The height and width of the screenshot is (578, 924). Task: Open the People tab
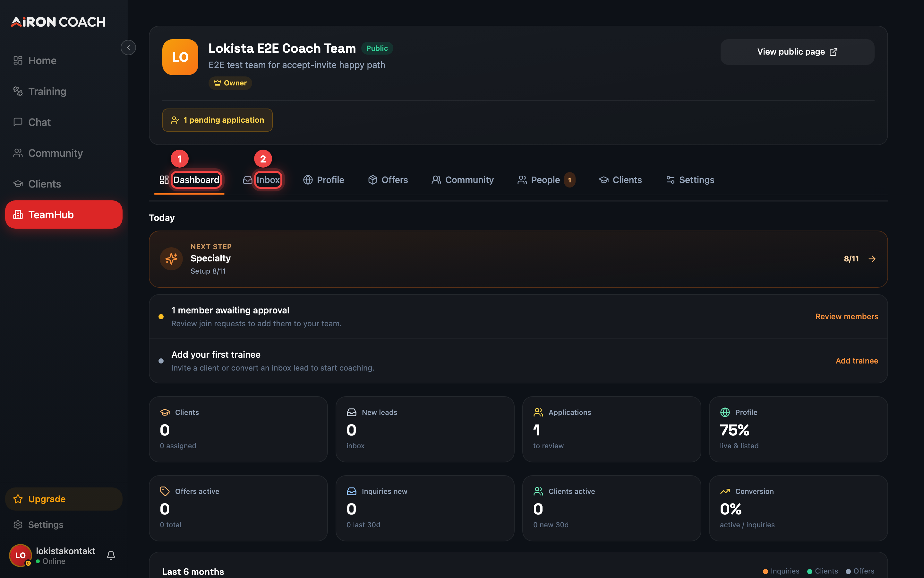[546, 180]
